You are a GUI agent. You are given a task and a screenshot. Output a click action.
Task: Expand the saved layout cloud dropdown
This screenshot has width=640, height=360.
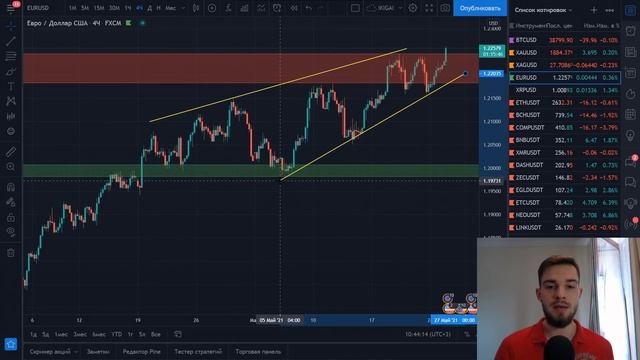pyautogui.click(x=400, y=8)
